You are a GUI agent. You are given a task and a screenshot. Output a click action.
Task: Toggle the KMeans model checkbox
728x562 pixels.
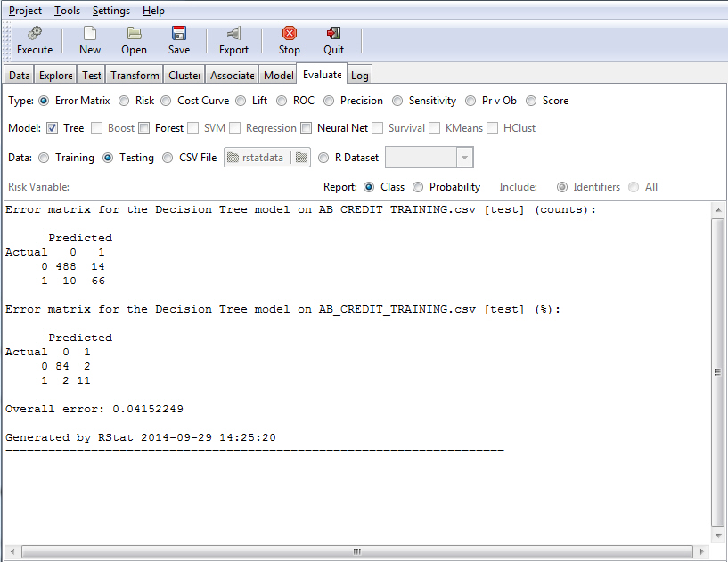tap(434, 128)
